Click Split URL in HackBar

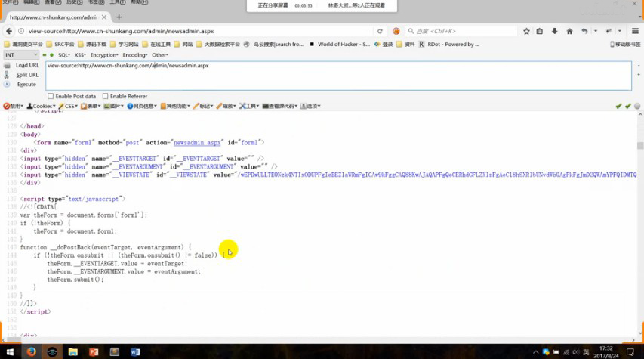(27, 75)
